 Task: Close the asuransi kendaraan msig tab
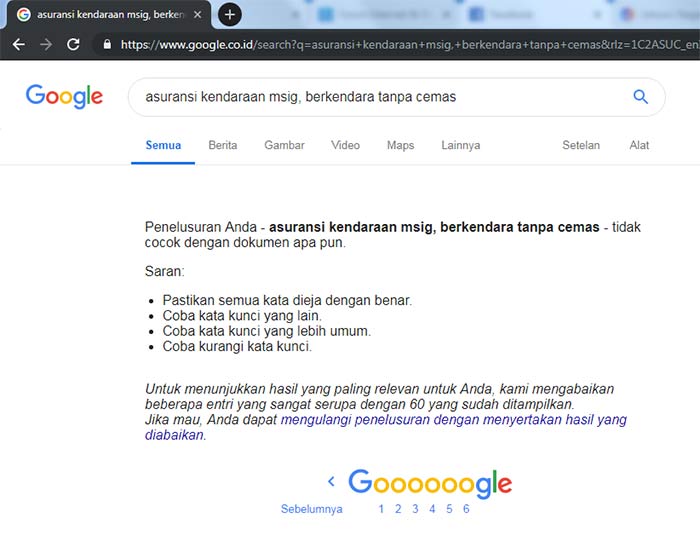(x=197, y=14)
